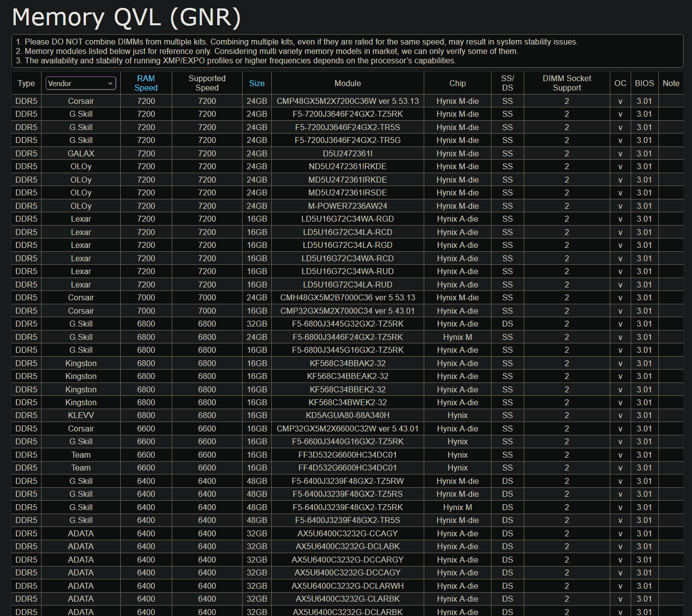Click the Type column header
This screenshot has width=692, height=616.
[x=26, y=83]
